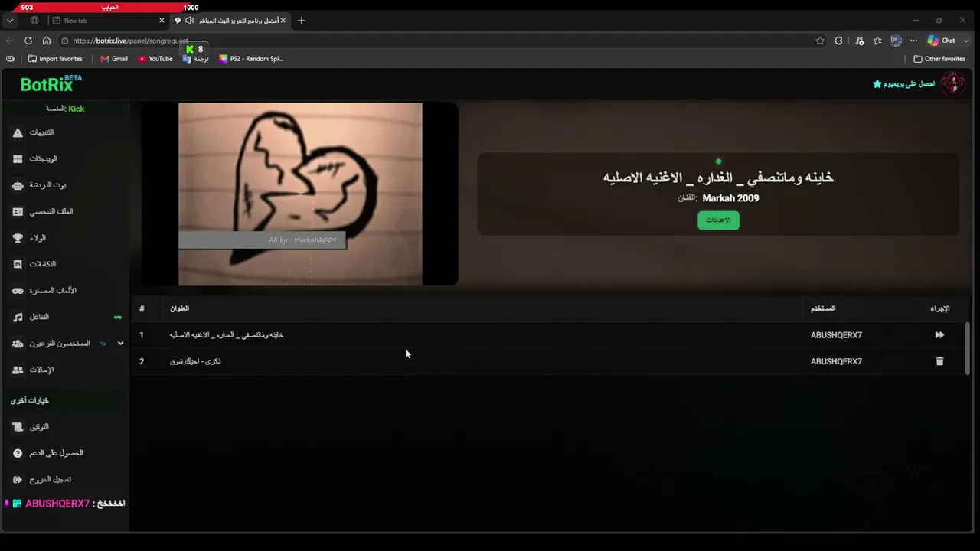This screenshot has height=551, width=980.
Task: Open the الويدجتات widgets grid icon
Action: tap(18, 159)
